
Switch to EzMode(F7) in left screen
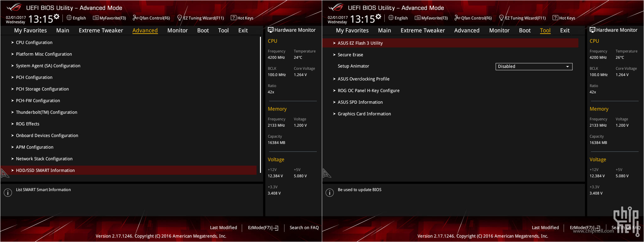(263, 228)
